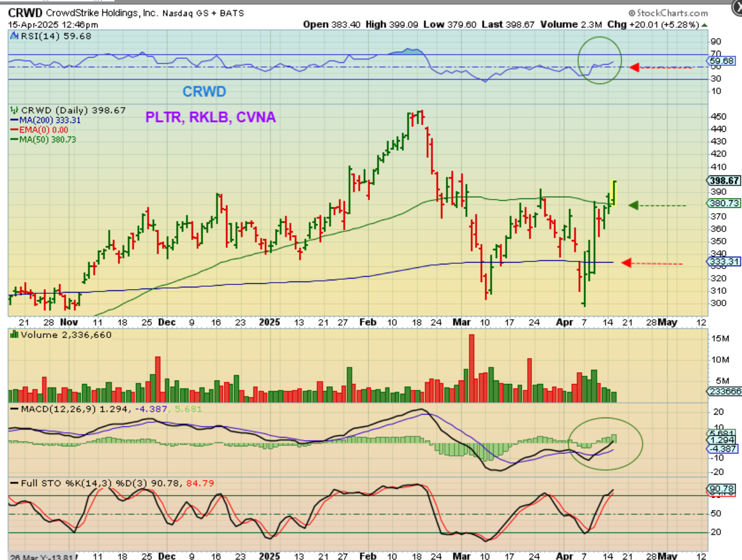Click the 300 price level on the y-axis
Image resolution: width=742 pixels, height=560 pixels.
(x=718, y=303)
